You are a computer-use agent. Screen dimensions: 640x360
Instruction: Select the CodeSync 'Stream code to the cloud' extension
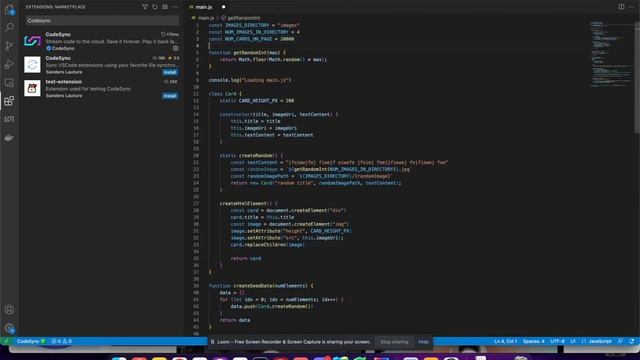(x=101, y=41)
